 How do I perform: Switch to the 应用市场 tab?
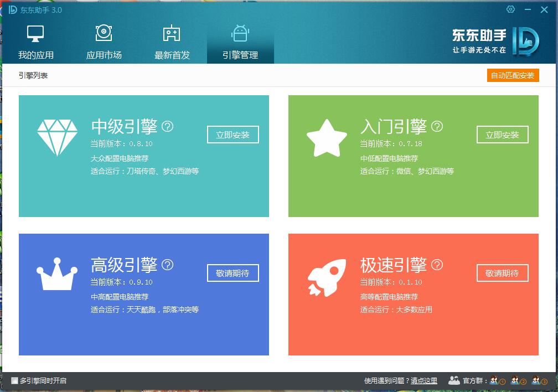[104, 42]
